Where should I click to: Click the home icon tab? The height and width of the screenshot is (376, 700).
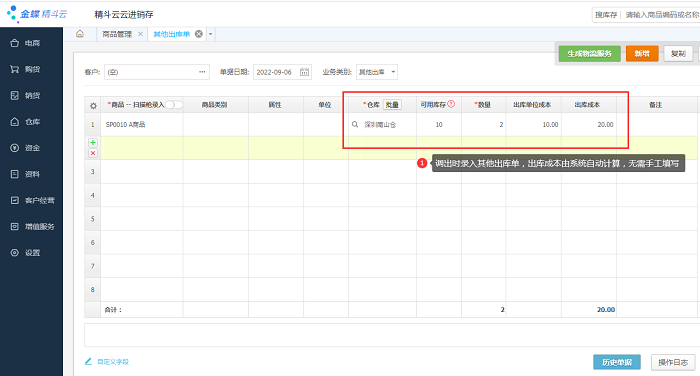[80, 34]
